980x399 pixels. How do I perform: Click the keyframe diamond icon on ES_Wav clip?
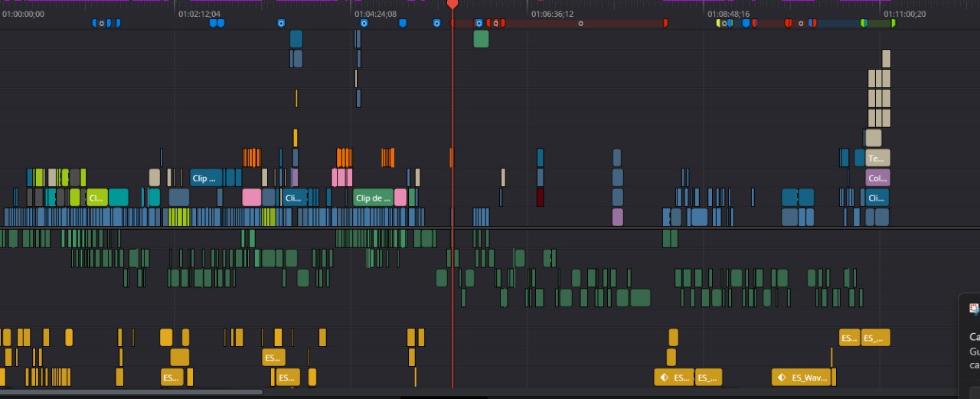(x=781, y=378)
